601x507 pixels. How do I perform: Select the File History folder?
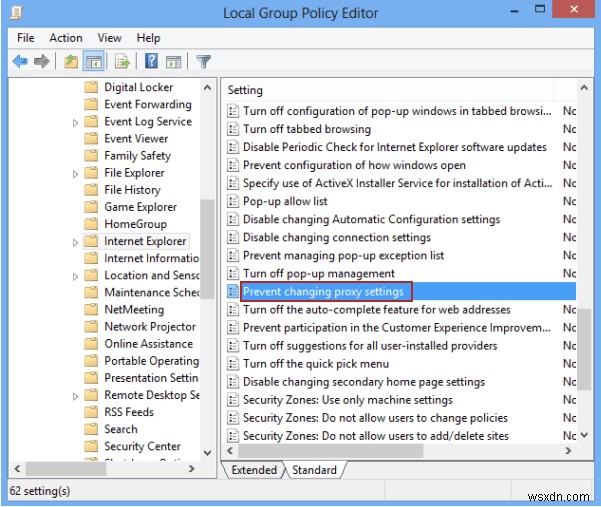click(x=132, y=190)
